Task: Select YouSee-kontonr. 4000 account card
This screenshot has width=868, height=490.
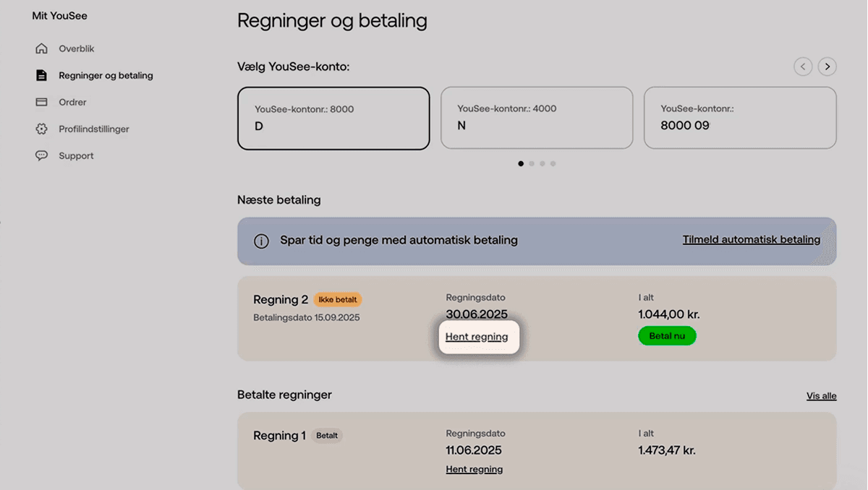Action: [537, 118]
